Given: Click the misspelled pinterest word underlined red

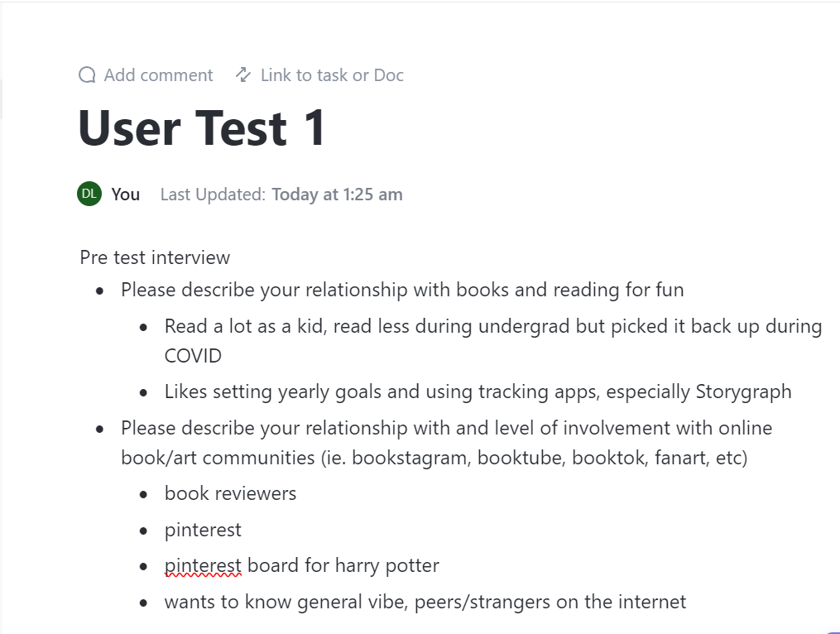Looking at the screenshot, I should 203,566.
